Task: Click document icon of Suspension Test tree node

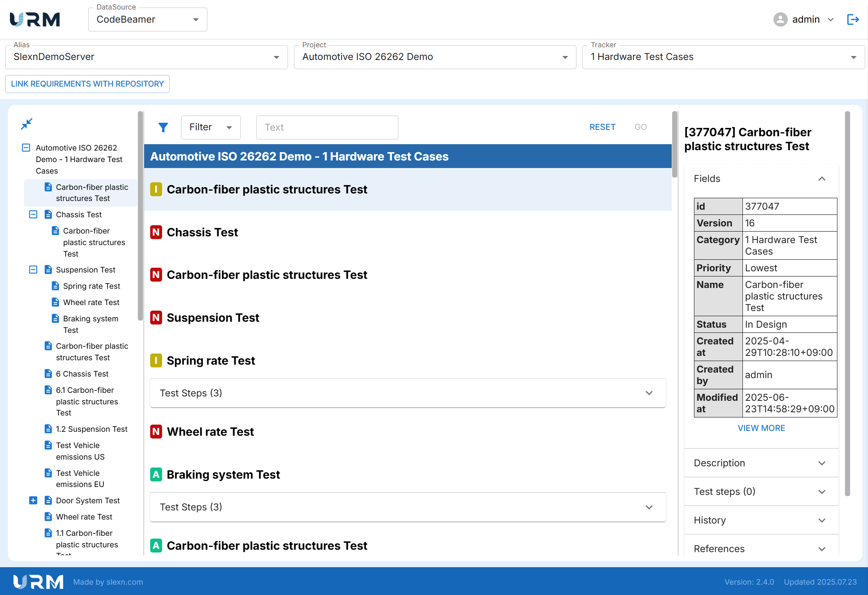Action: [x=48, y=270]
